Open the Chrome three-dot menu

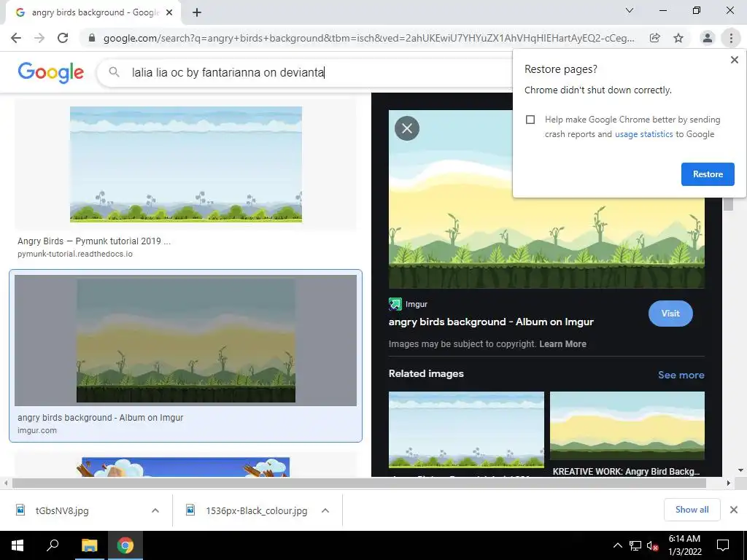[731, 38]
